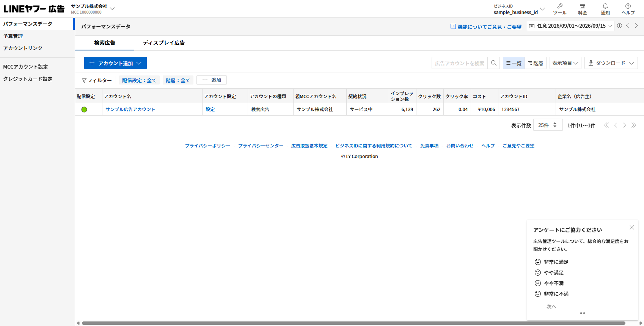Open MCCアカウント設定 in sidebar

point(37,67)
